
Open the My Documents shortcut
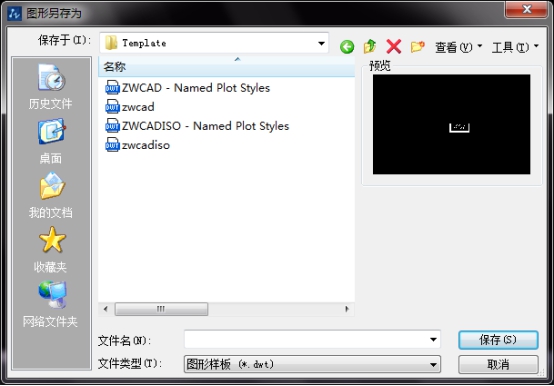coord(51,195)
